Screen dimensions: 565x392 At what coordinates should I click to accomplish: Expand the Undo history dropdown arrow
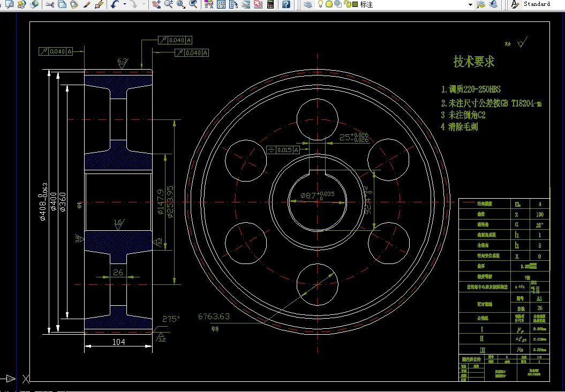coord(125,4)
